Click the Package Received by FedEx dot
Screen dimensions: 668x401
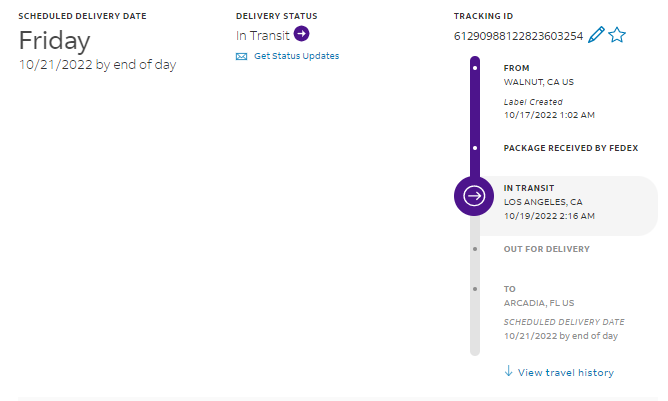point(475,148)
